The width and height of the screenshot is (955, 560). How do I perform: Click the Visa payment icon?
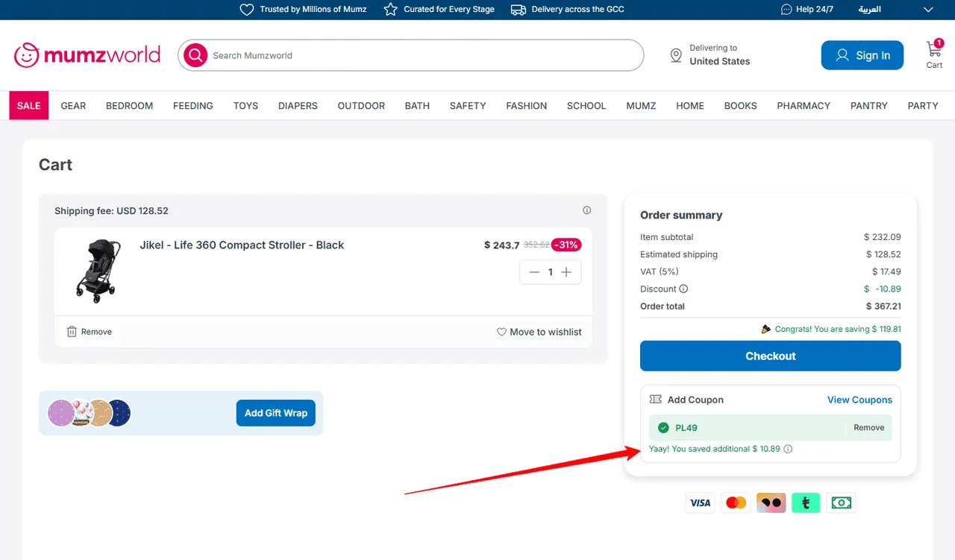point(700,503)
